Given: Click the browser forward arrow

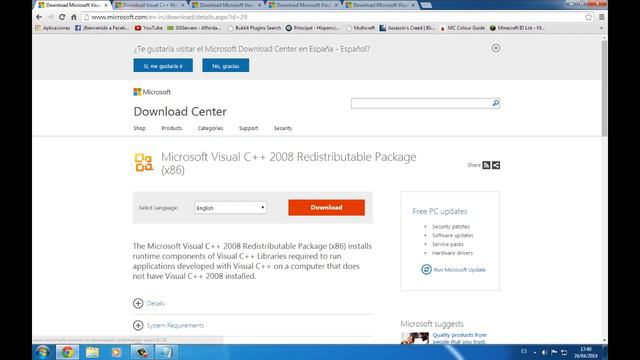Looking at the screenshot, I should coord(51,17).
